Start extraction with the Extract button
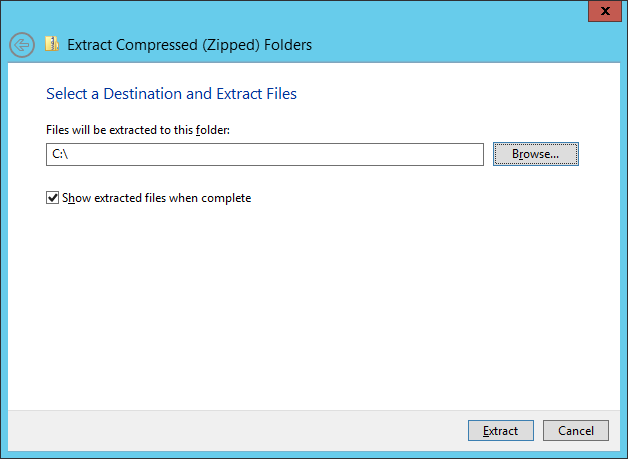 501,431
